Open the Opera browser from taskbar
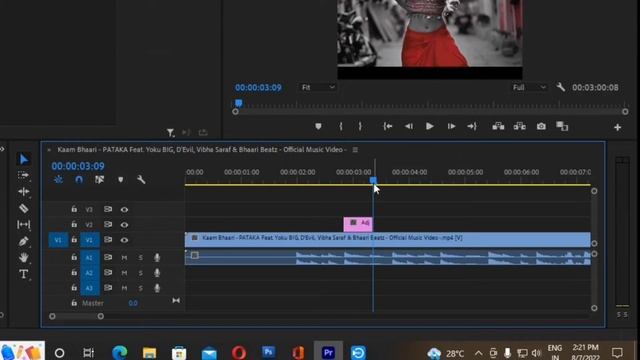 click(239, 353)
